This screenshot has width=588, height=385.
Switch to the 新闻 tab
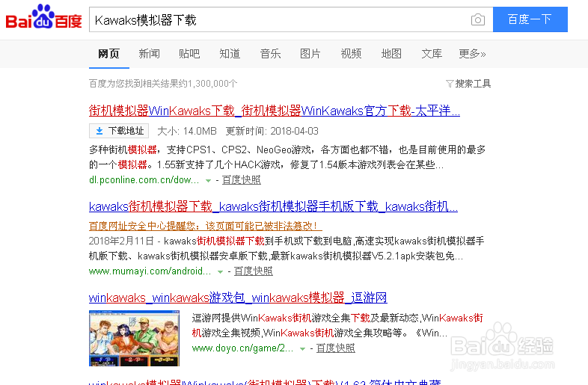(x=150, y=54)
